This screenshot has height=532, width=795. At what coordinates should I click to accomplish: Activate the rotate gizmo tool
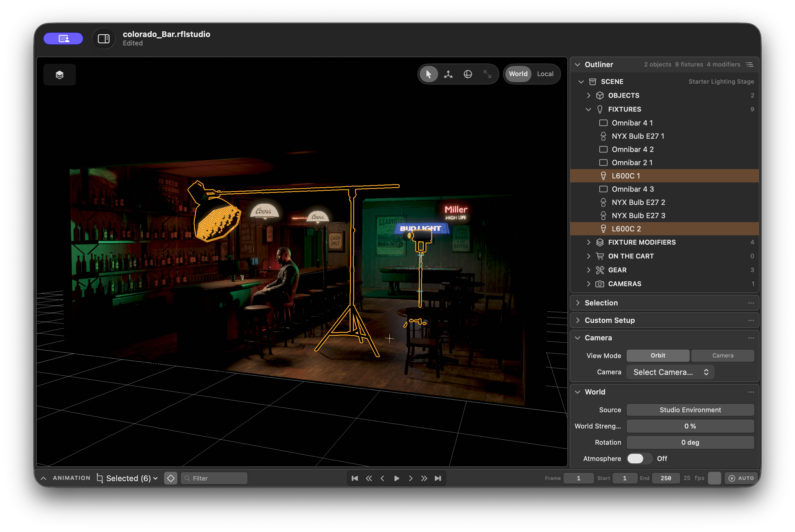[468, 74]
